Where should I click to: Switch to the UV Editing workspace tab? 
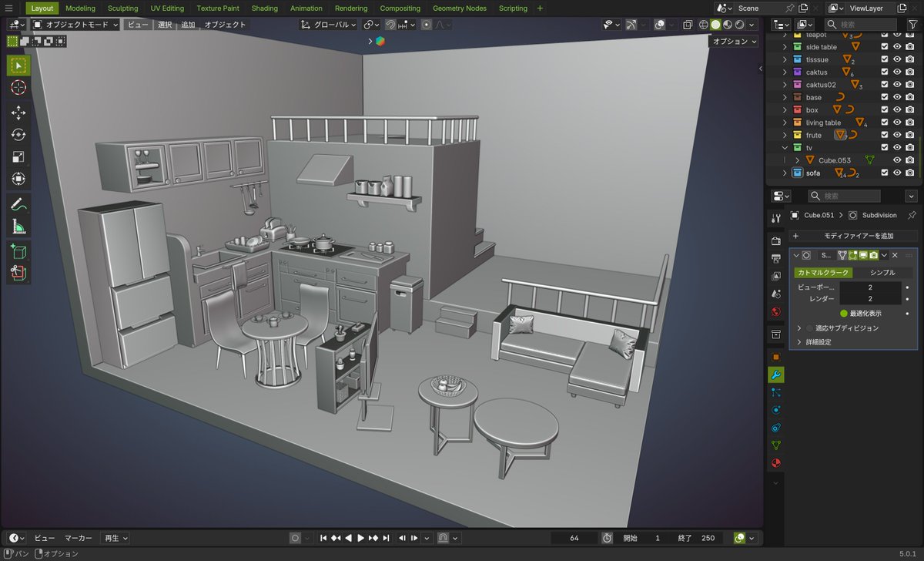coord(167,8)
